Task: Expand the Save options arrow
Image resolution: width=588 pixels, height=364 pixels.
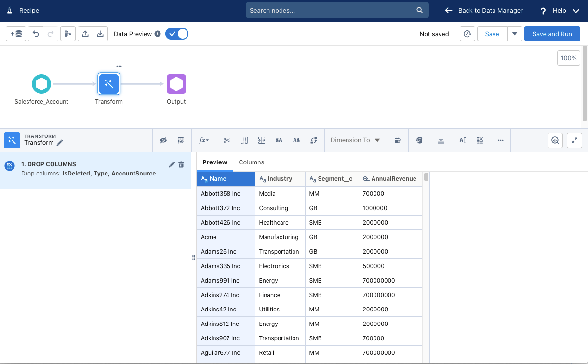Action: pyautogui.click(x=515, y=34)
